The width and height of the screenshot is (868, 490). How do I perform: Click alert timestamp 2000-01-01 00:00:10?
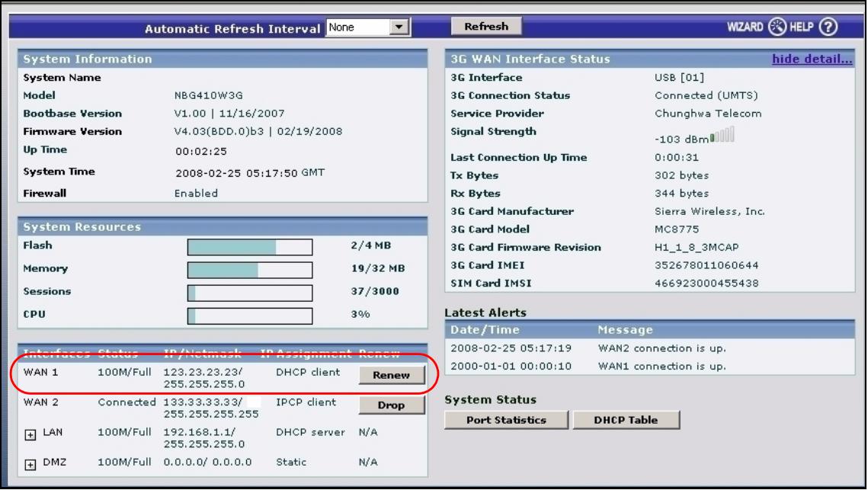(511, 366)
